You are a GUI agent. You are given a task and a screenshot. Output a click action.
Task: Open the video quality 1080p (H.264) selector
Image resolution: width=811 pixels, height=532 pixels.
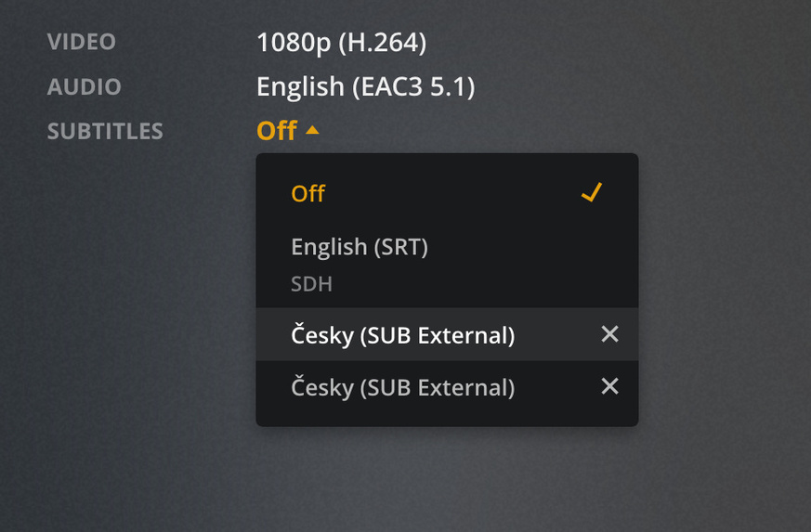[341, 43]
